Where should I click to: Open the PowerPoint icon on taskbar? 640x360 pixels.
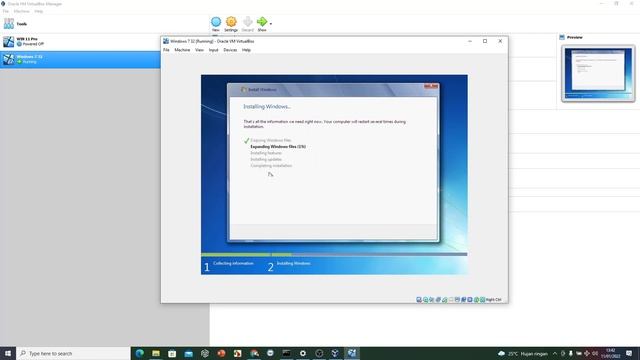point(221,353)
